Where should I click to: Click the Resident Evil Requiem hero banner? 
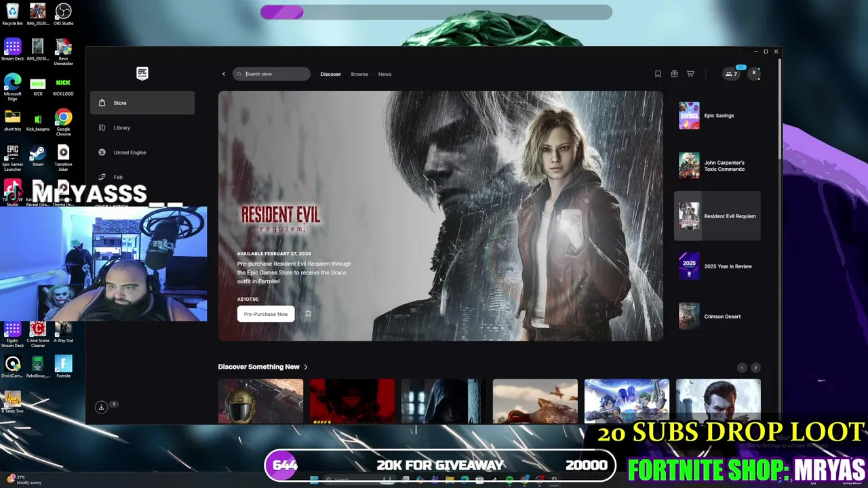(x=441, y=216)
